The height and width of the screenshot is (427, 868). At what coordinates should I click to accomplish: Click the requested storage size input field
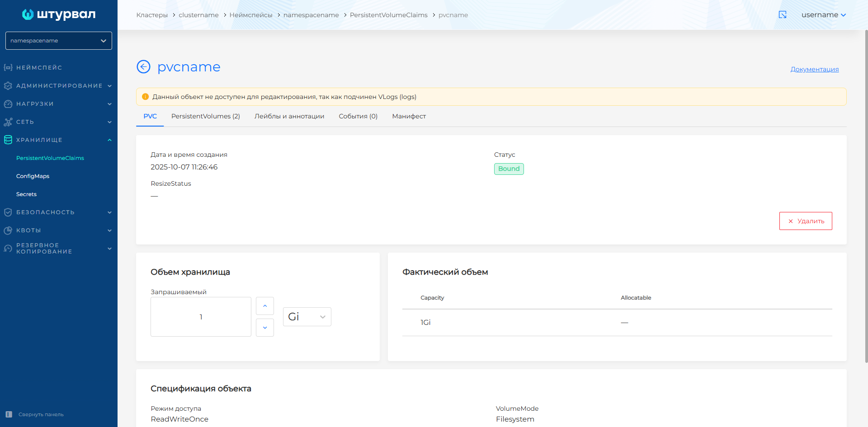(201, 317)
